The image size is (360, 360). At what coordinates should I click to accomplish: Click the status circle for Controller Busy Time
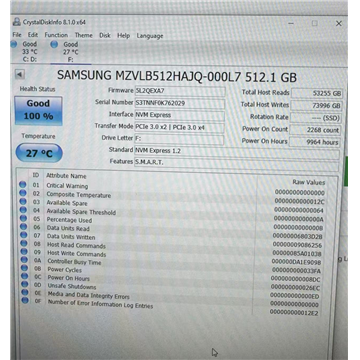(x=24, y=259)
